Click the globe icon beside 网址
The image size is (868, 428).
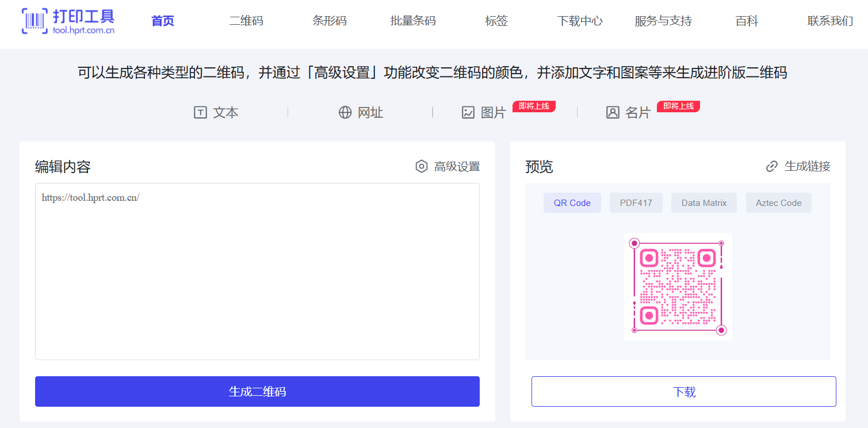tap(345, 112)
